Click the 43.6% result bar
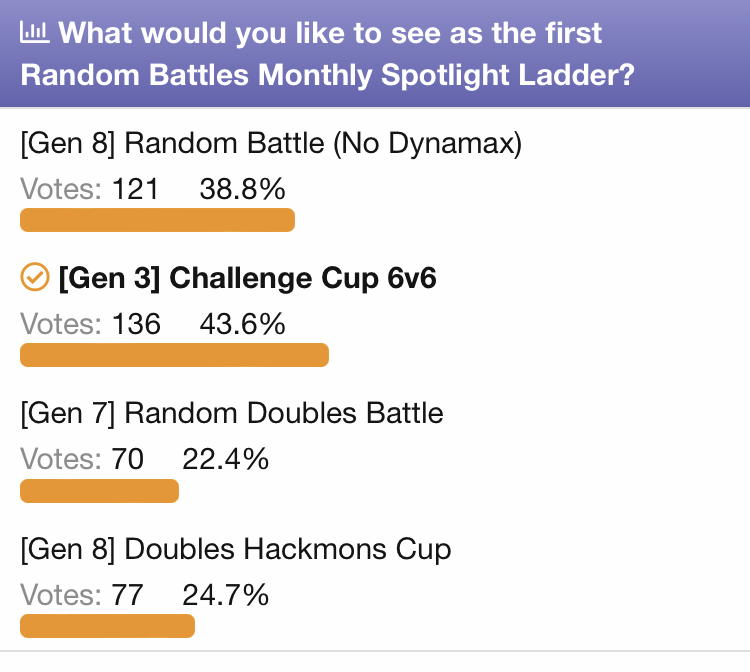The height and width of the screenshot is (672, 750). click(x=175, y=355)
